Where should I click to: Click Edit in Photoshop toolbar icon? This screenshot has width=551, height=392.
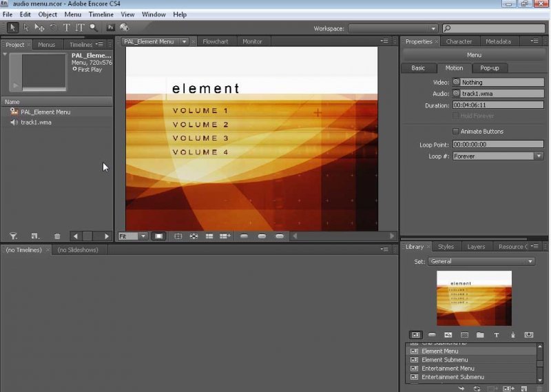pyautogui.click(x=110, y=28)
